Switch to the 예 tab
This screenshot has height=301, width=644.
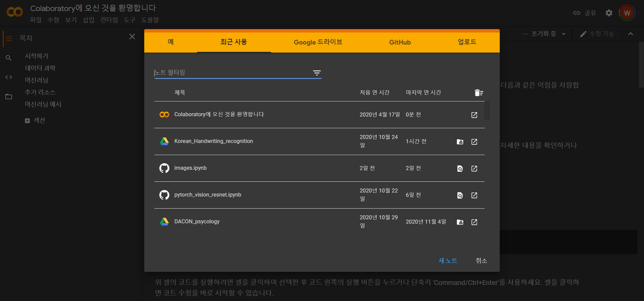point(171,42)
